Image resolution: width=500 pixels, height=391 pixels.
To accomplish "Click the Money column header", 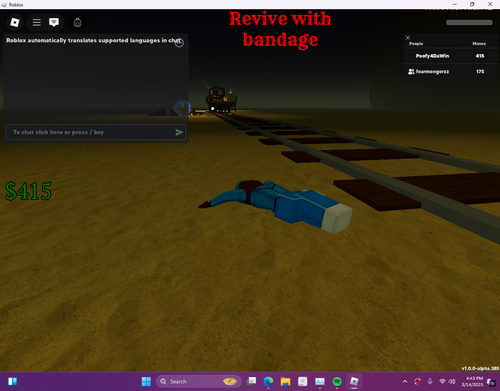I will point(479,44).
